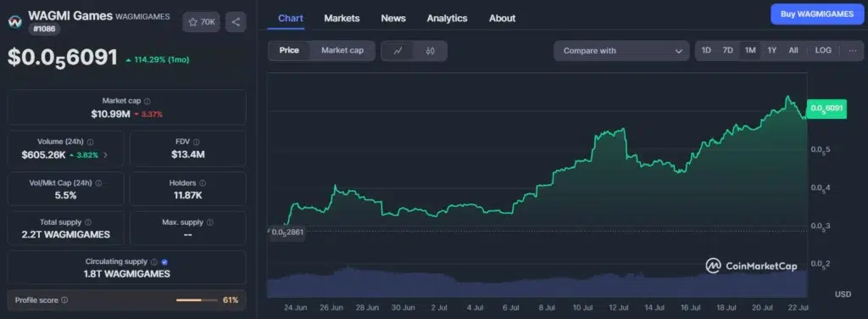Open the more options ellipsis on chart

click(x=853, y=50)
